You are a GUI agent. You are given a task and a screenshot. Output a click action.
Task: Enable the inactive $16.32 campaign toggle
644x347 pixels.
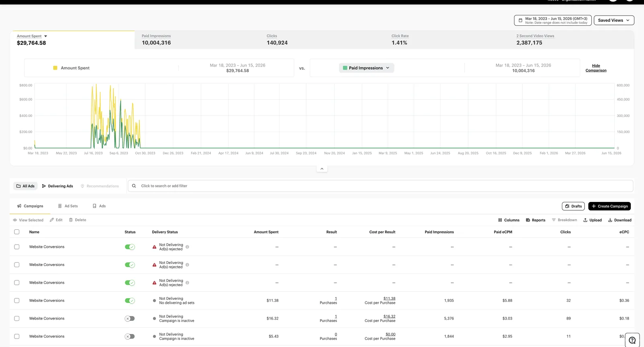point(130,318)
